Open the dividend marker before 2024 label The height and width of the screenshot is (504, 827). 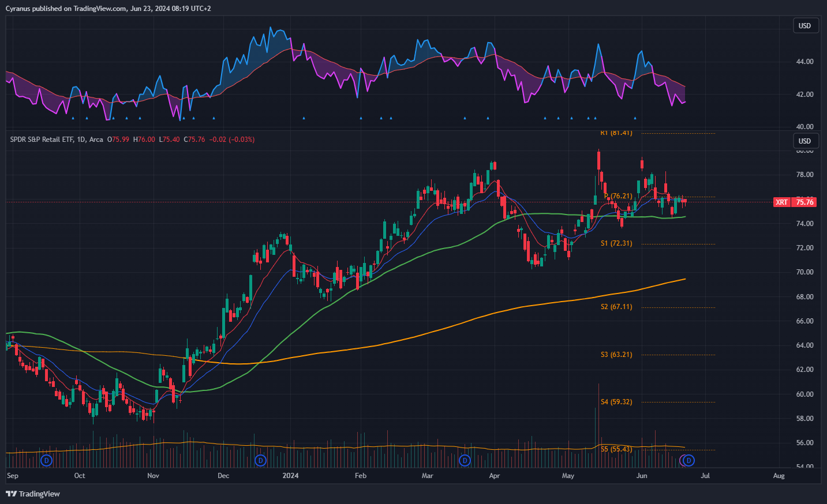(x=261, y=460)
